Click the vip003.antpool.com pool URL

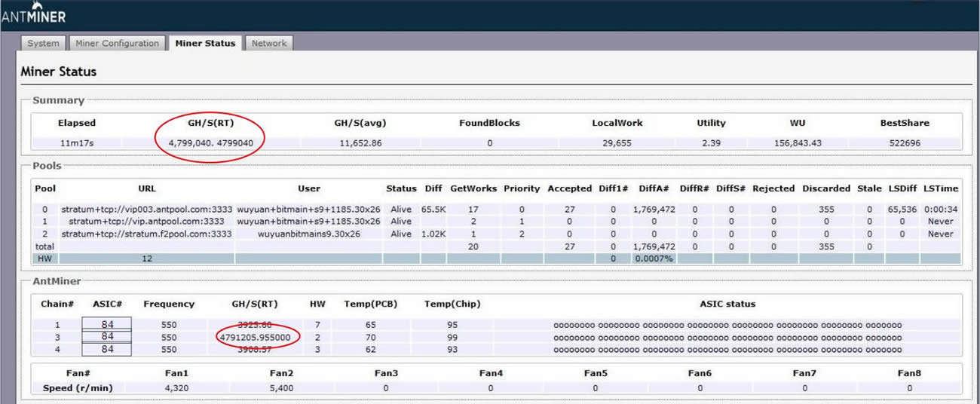click(146, 209)
